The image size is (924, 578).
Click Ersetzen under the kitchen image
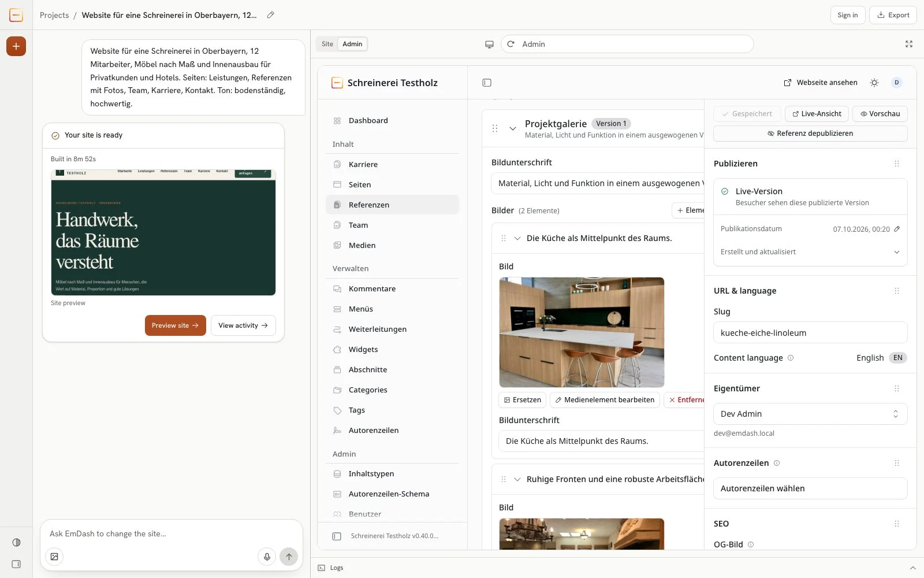522,400
